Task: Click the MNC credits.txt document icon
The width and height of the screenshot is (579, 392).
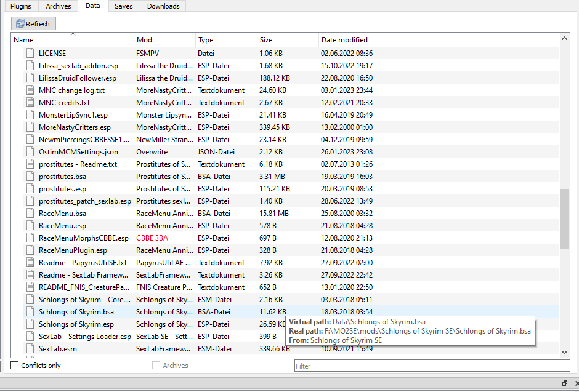Action: (x=30, y=103)
